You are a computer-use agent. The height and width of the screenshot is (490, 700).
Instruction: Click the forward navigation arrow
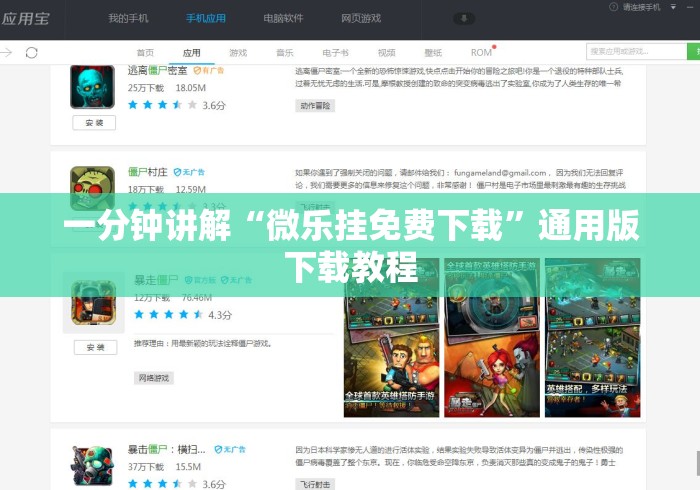pos(6,53)
